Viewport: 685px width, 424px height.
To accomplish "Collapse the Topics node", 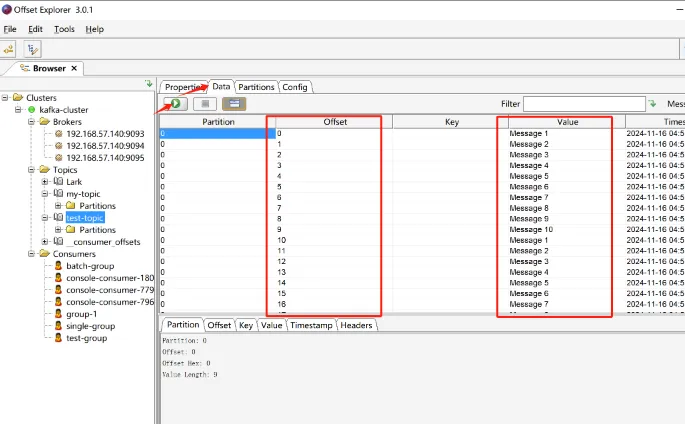I will [x=31, y=169].
